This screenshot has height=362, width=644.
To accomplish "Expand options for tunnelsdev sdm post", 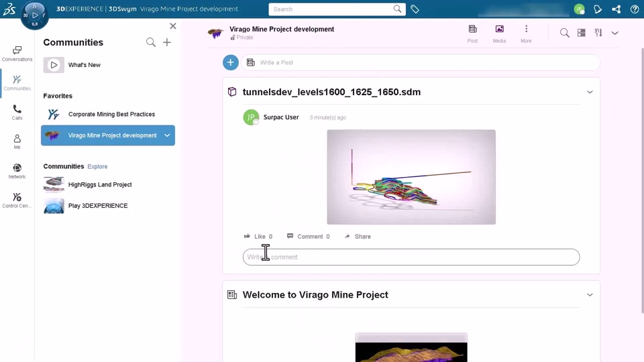I will point(590,92).
